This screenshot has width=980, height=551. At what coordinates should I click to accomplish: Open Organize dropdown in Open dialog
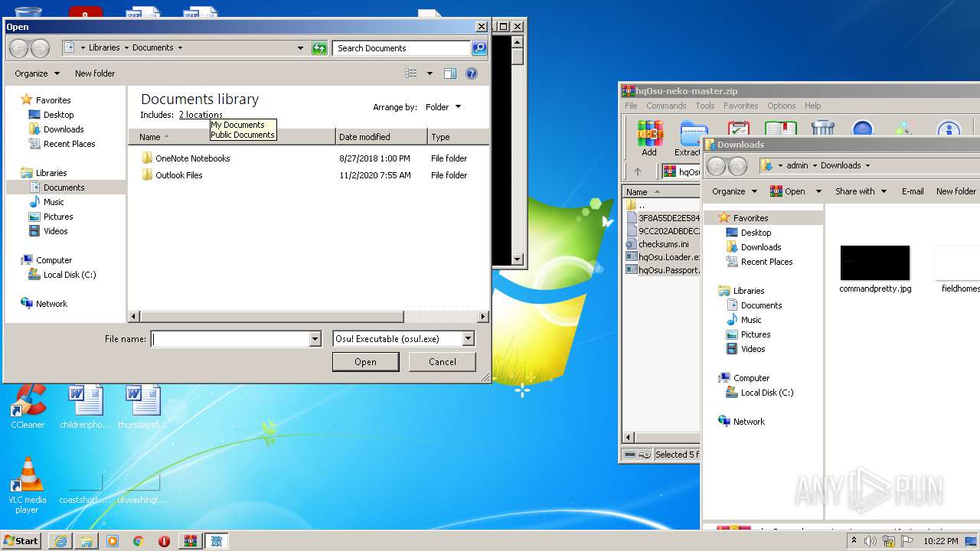pyautogui.click(x=37, y=73)
